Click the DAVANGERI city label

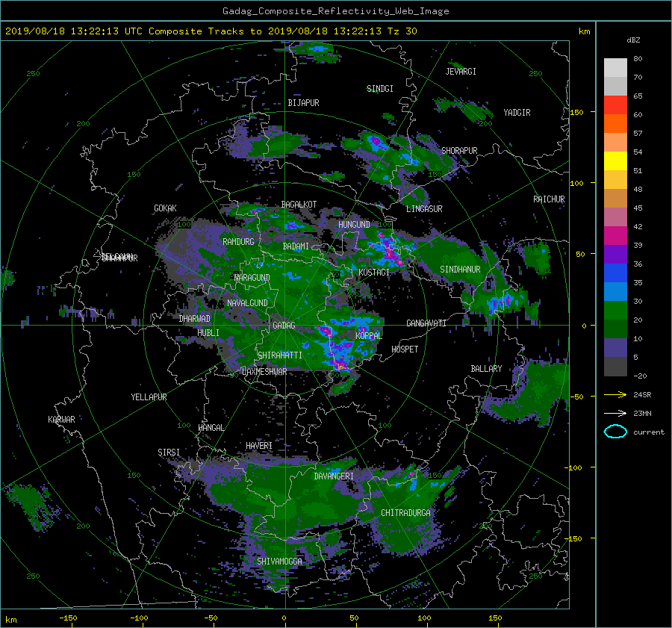[334, 476]
